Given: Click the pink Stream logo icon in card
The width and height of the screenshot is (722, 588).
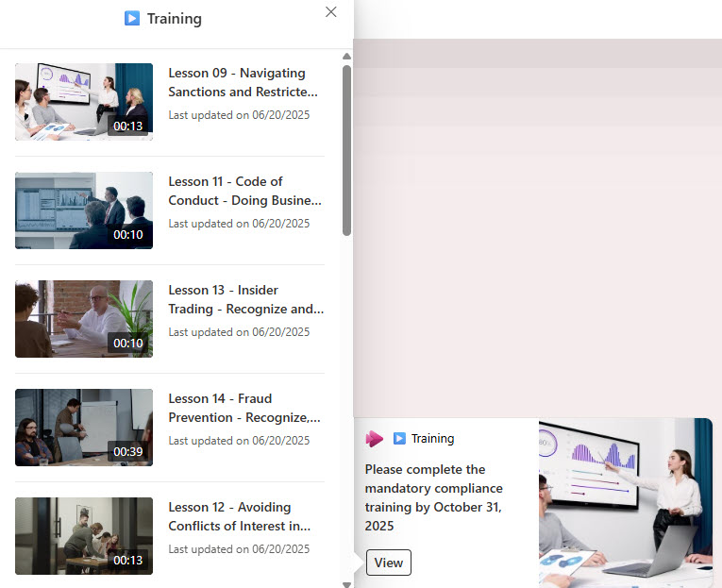Looking at the screenshot, I should tap(375, 438).
